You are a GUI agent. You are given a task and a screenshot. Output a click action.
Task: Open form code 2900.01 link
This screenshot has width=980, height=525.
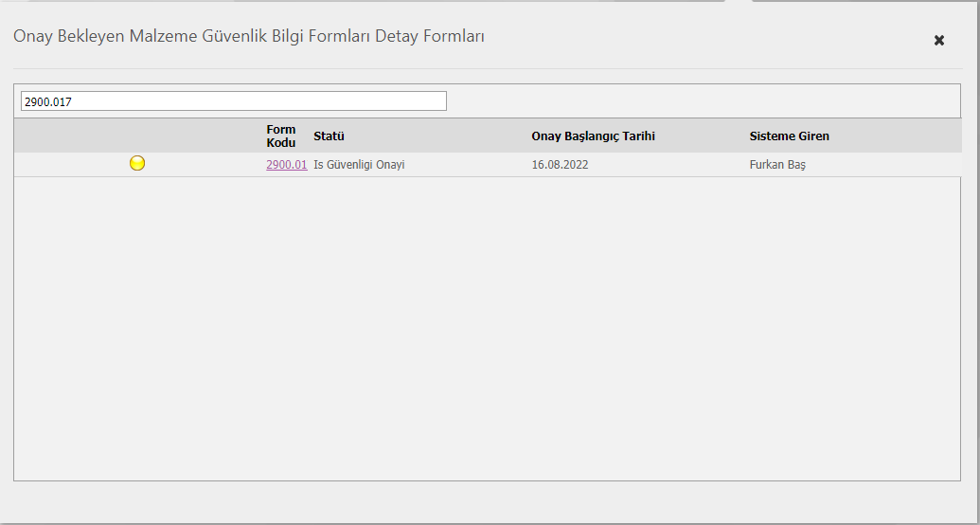[286, 165]
